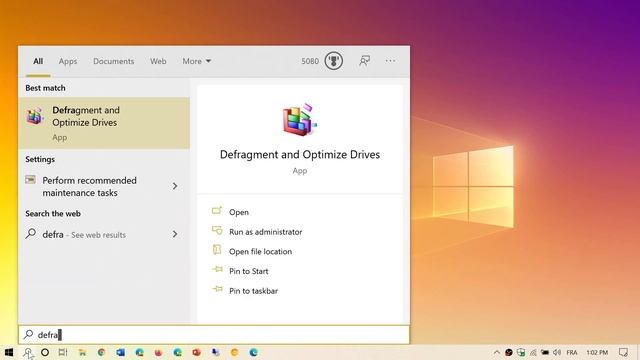Open the network status tray icon
640x360 pixels.
click(x=533, y=352)
